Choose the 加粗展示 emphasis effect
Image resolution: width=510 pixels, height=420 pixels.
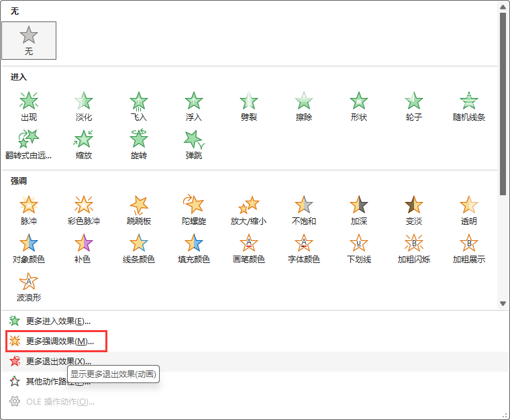tap(468, 249)
